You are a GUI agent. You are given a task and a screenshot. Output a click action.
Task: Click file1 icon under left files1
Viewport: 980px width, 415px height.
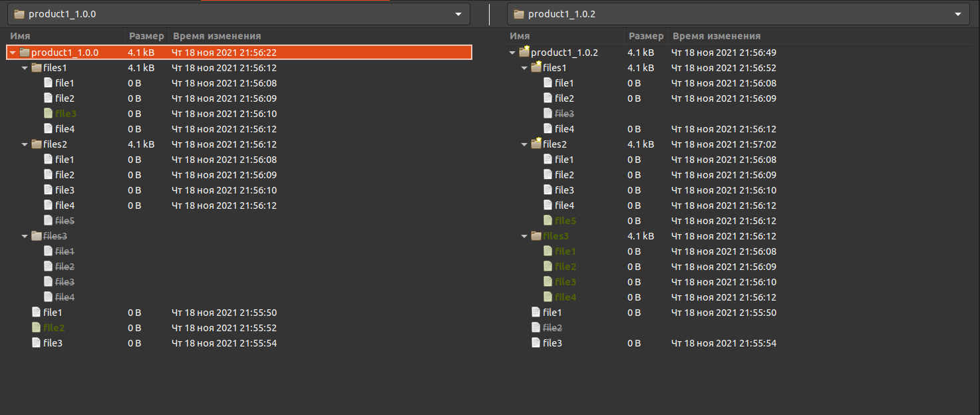coord(48,83)
